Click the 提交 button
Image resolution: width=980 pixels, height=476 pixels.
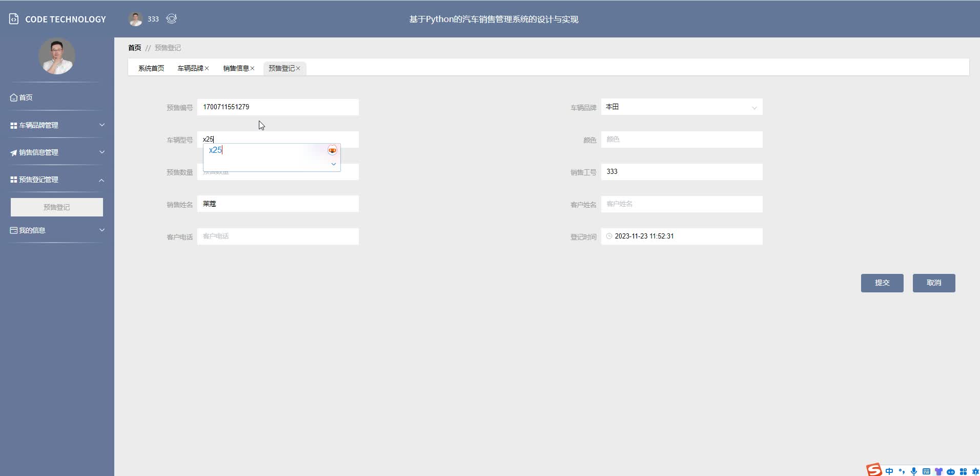pyautogui.click(x=882, y=283)
